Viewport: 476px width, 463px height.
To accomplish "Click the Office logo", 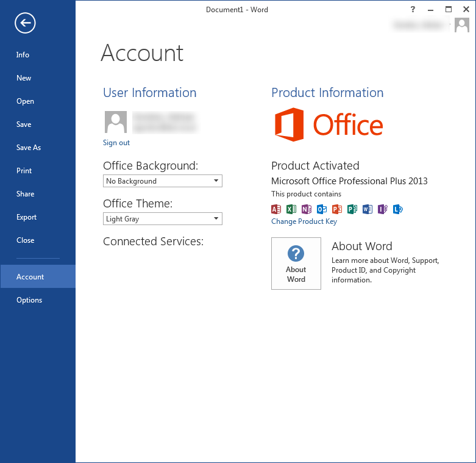I will pos(329,124).
